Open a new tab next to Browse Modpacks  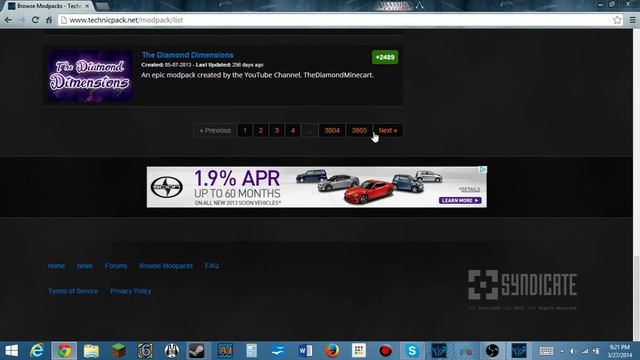click(102, 6)
